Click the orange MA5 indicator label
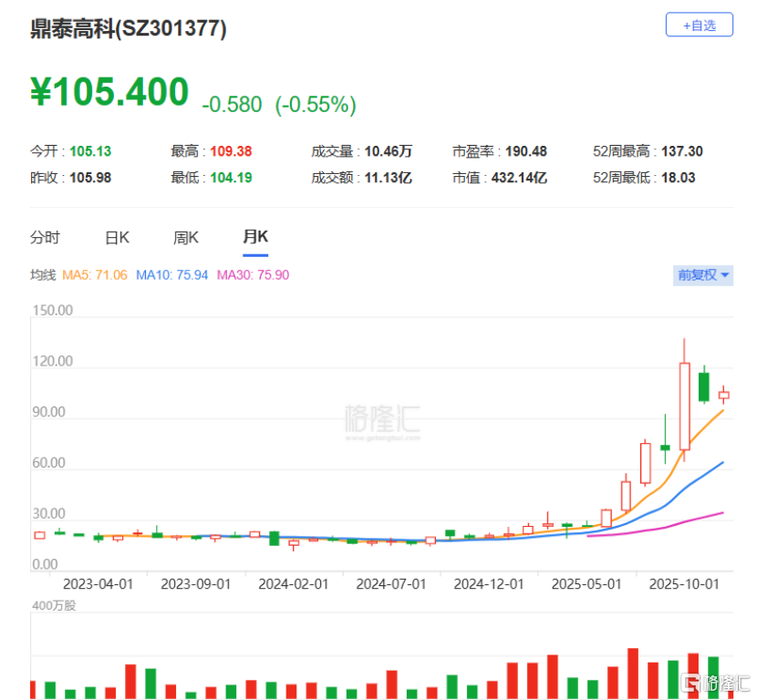 coord(94,274)
